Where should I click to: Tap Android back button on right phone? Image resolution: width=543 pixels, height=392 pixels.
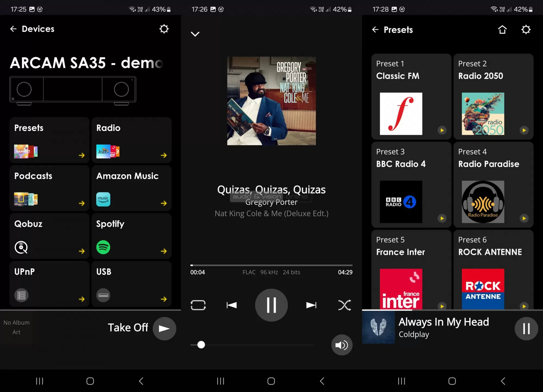503,381
